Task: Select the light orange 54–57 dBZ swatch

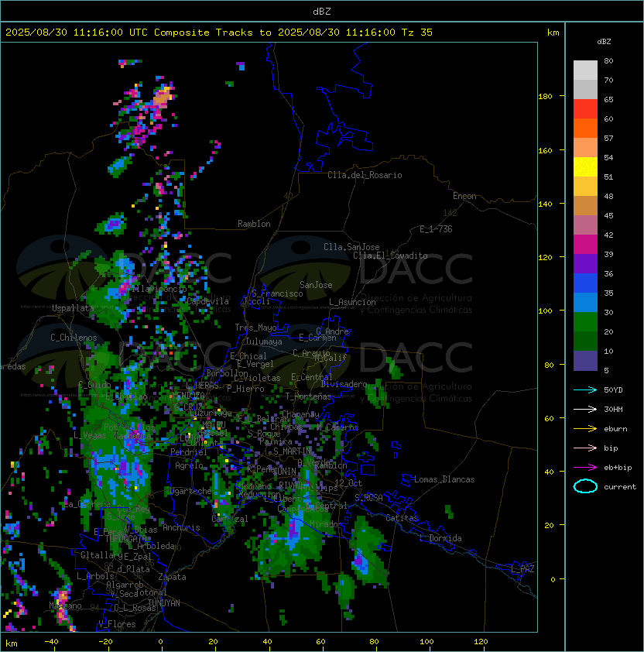Action: pos(585,148)
